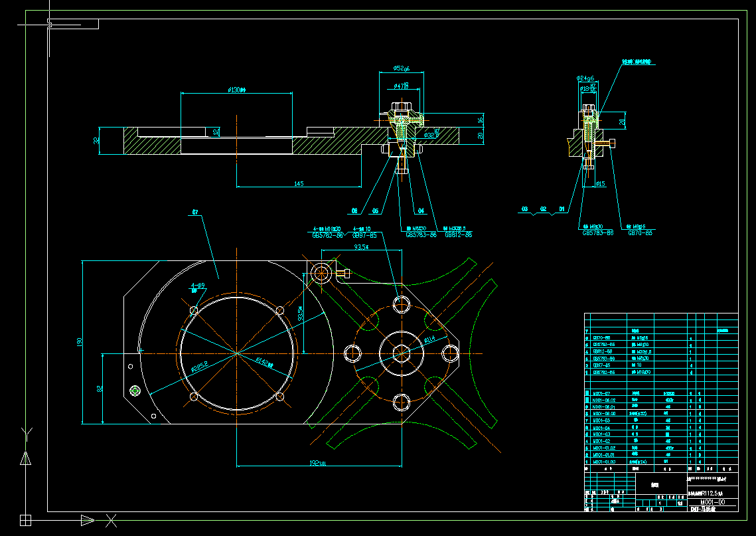The height and width of the screenshot is (536, 756).
Task: Click balloon number 02
Action: pos(544,209)
